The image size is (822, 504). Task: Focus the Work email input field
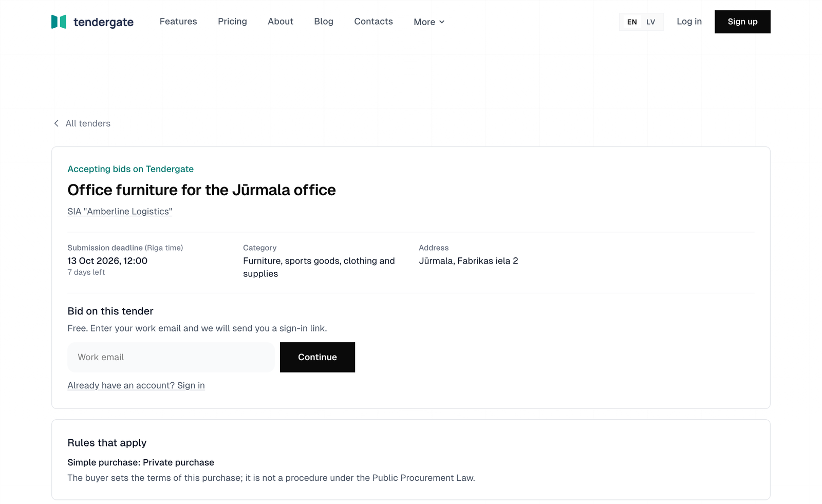click(171, 357)
